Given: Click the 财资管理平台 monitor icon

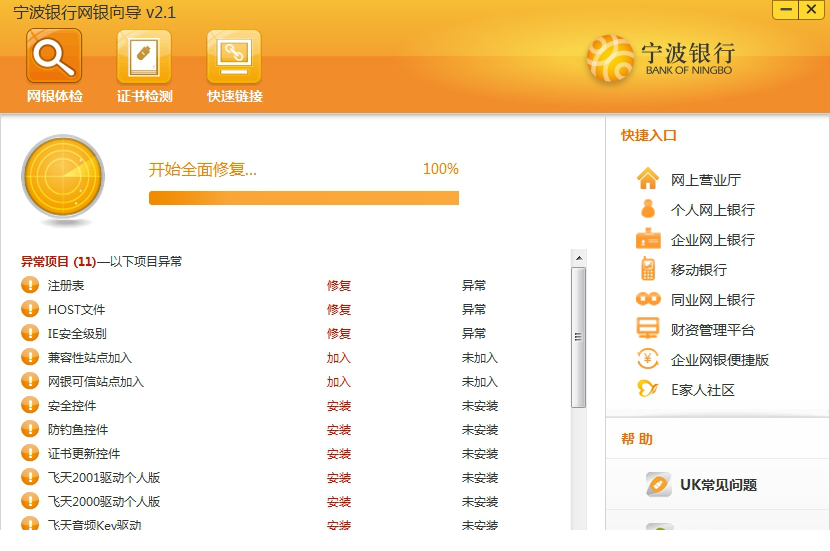Looking at the screenshot, I should click(647, 329).
